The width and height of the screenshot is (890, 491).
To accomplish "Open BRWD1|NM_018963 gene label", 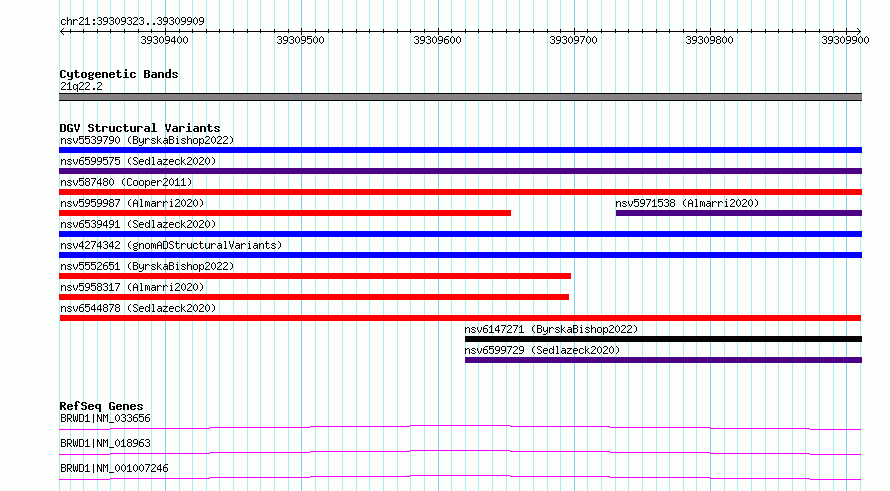I will click(105, 443).
